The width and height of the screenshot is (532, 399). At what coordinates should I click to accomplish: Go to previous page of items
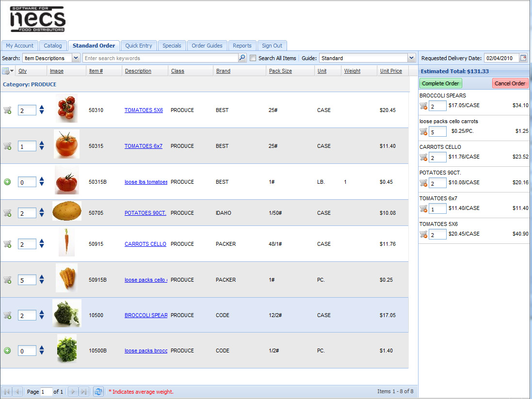17,392
